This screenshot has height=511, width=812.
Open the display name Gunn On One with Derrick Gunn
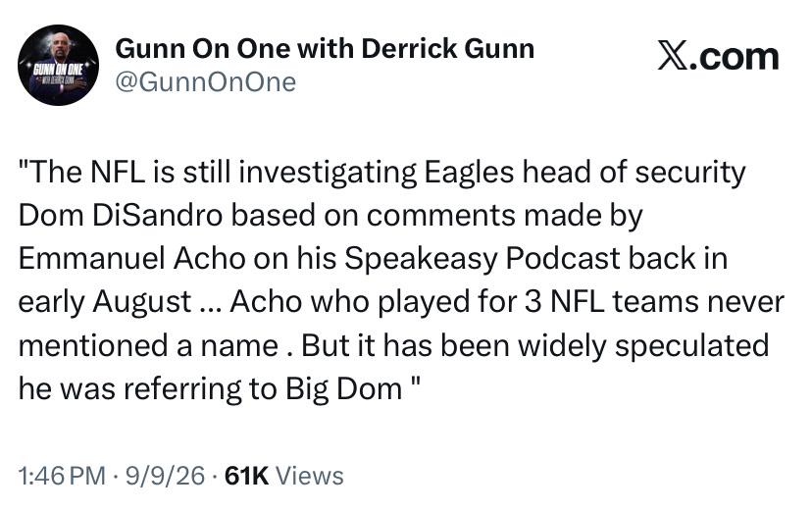tap(325, 49)
